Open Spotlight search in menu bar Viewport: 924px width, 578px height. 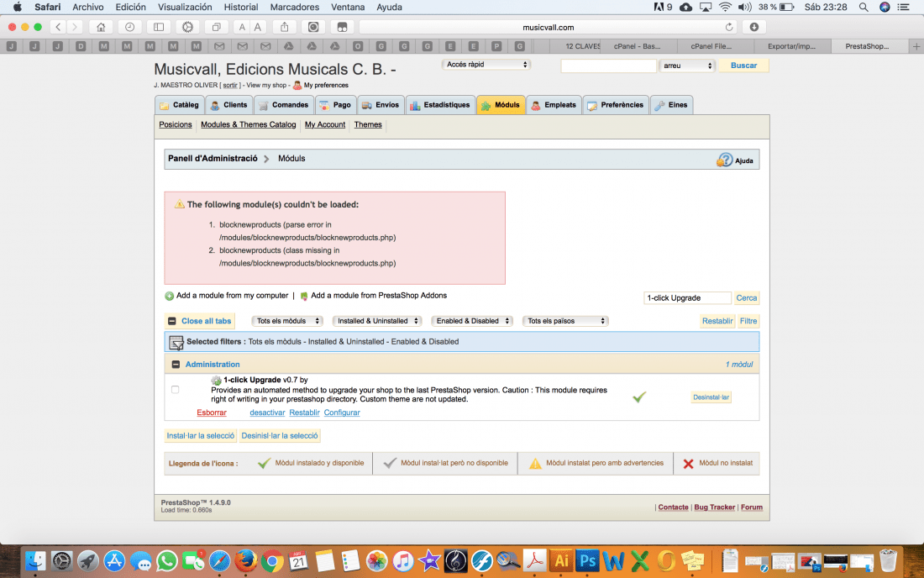click(x=864, y=7)
